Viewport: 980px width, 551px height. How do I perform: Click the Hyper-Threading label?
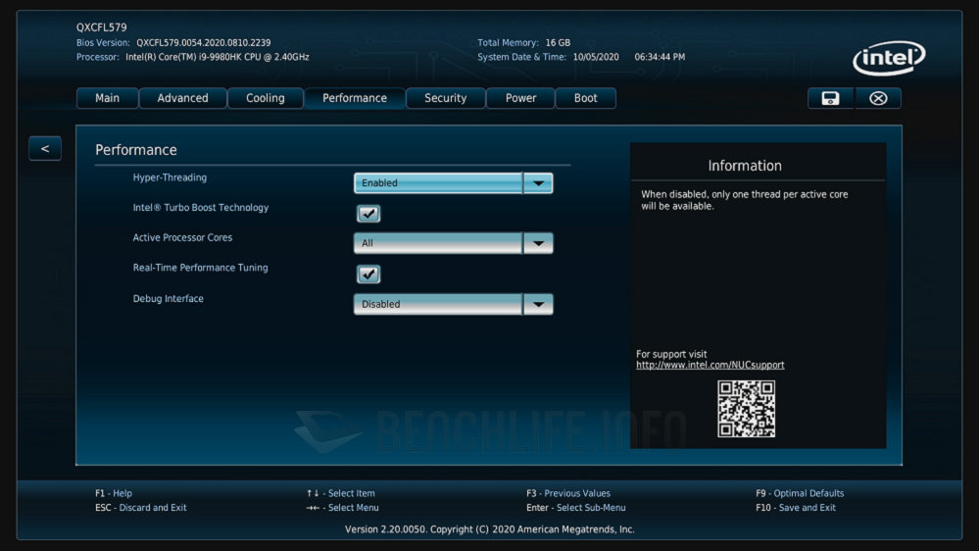pos(170,177)
